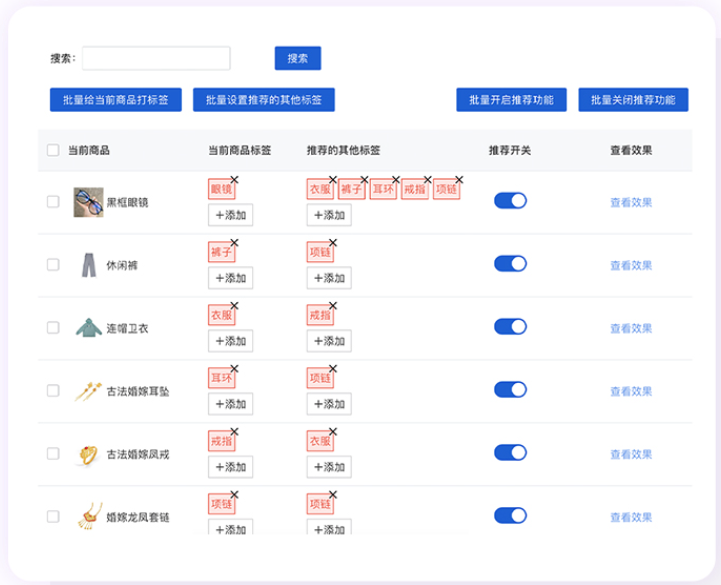This screenshot has width=721, height=585.
Task: Add a current tag to 古法婚嫁凤戒
Action: coord(230,467)
